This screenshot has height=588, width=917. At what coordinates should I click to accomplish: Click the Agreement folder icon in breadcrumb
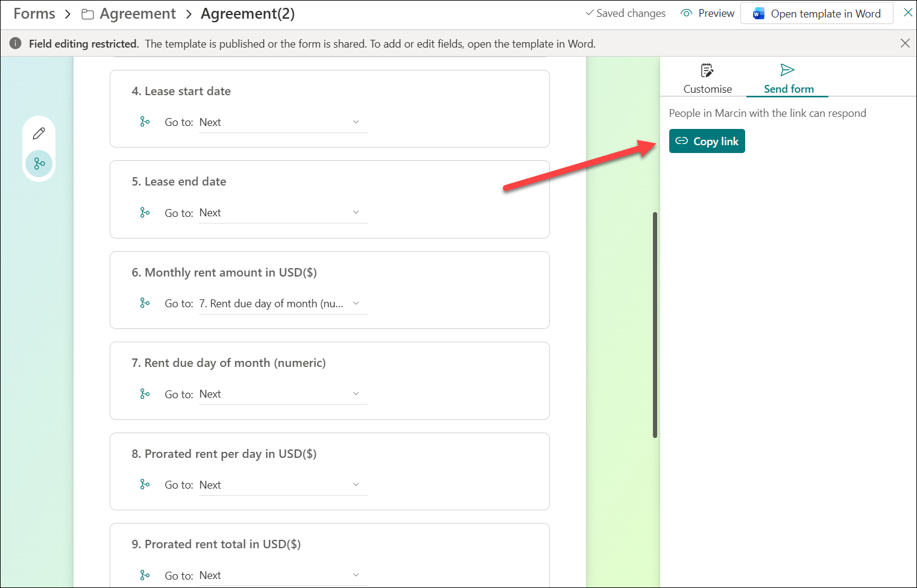[x=87, y=14]
